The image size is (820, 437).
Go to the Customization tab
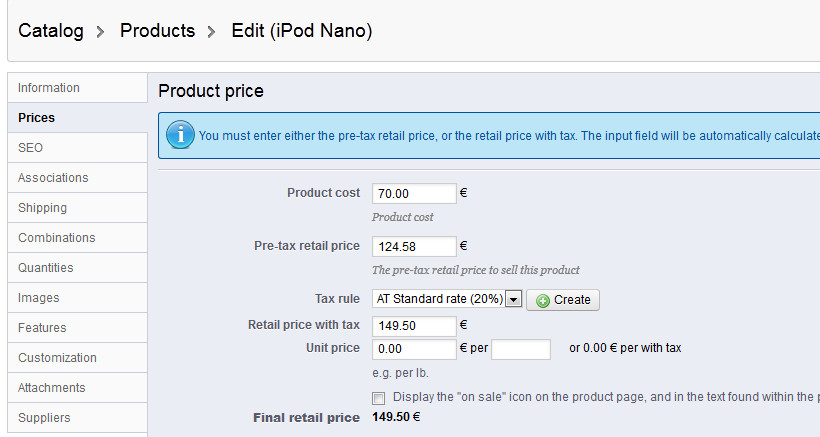point(57,358)
